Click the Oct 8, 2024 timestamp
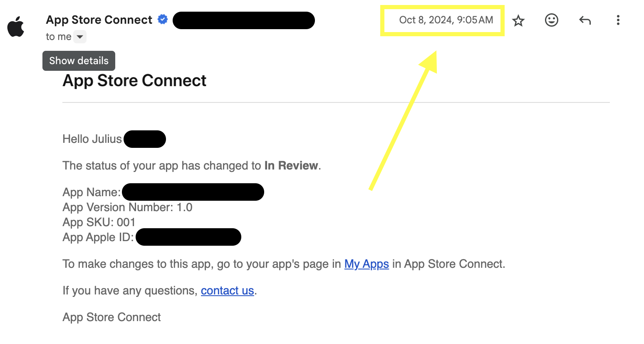 446,20
